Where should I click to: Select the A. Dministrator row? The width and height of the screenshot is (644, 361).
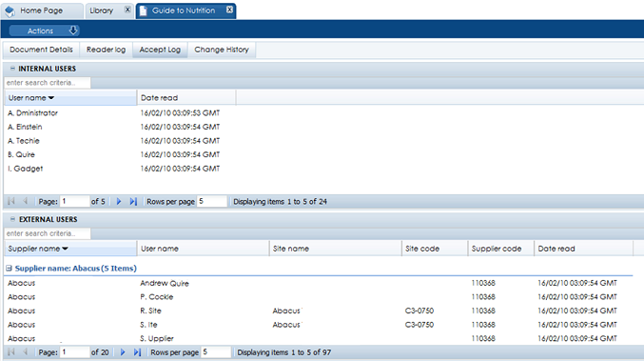click(x=324, y=112)
